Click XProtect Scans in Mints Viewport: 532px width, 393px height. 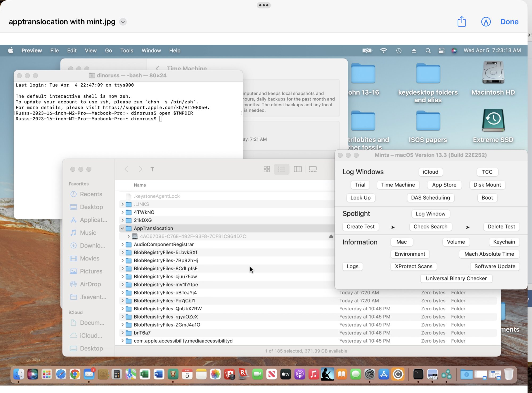pos(413,266)
